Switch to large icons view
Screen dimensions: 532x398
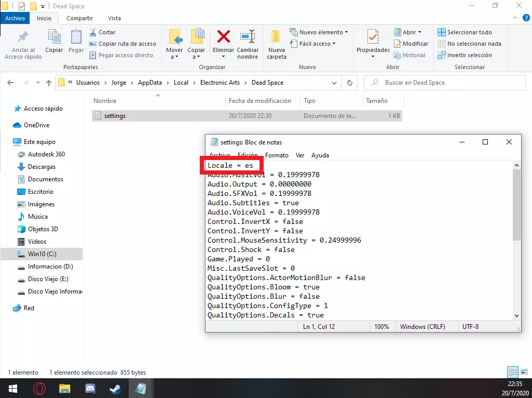point(524,372)
